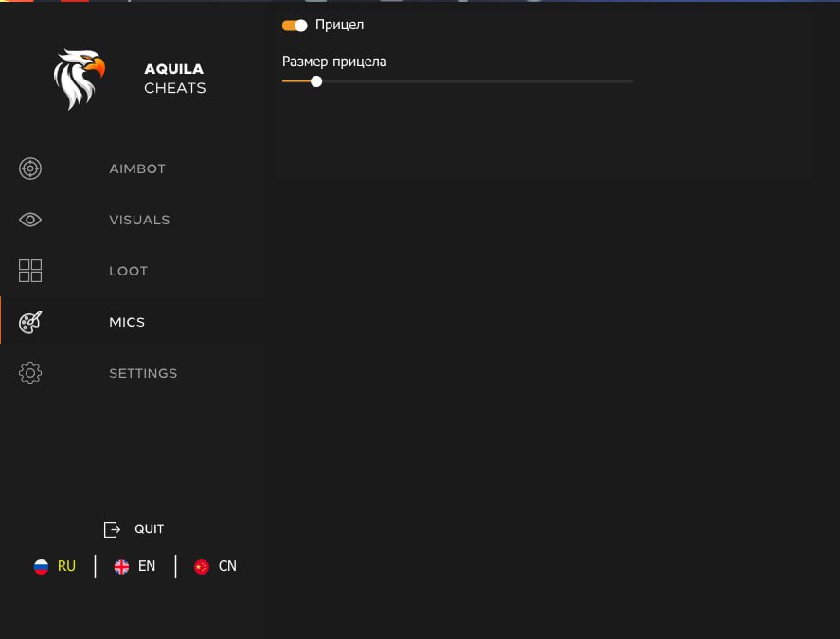Click the Chinese flag icon

point(202,567)
